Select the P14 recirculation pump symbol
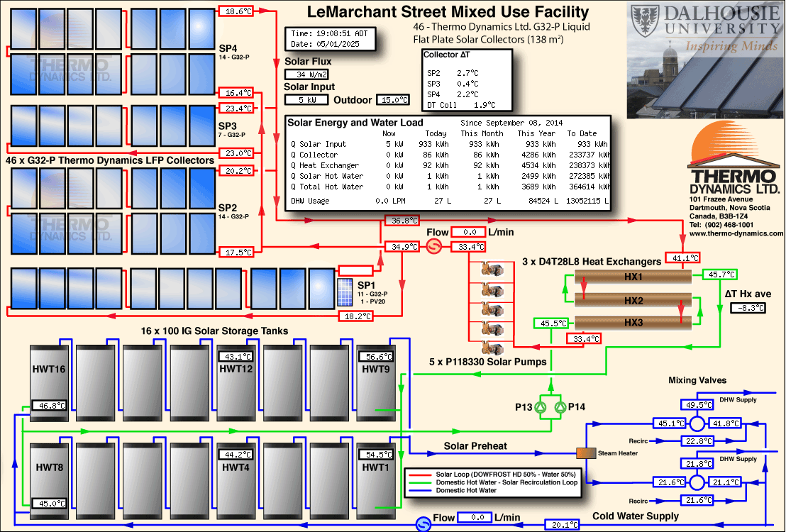Viewport: 786px width, 532px height. click(560, 408)
